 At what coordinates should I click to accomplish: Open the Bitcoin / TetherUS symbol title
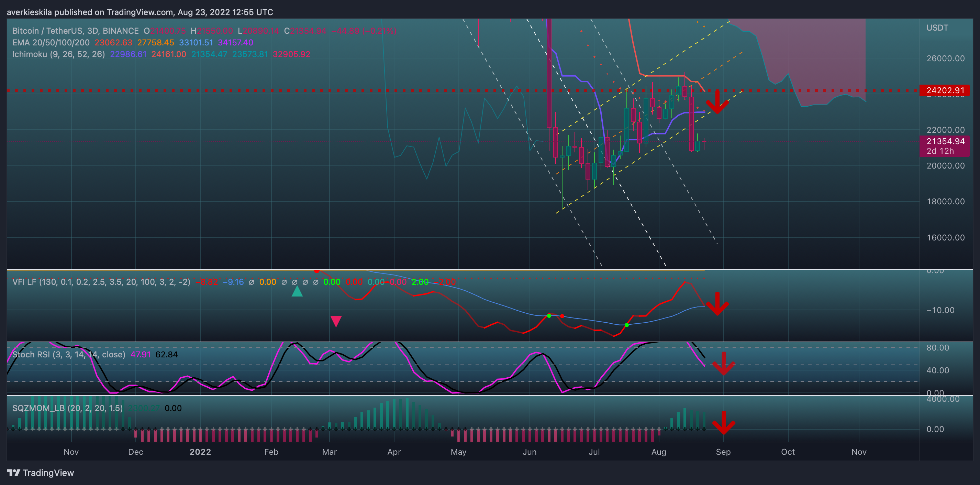(75, 31)
